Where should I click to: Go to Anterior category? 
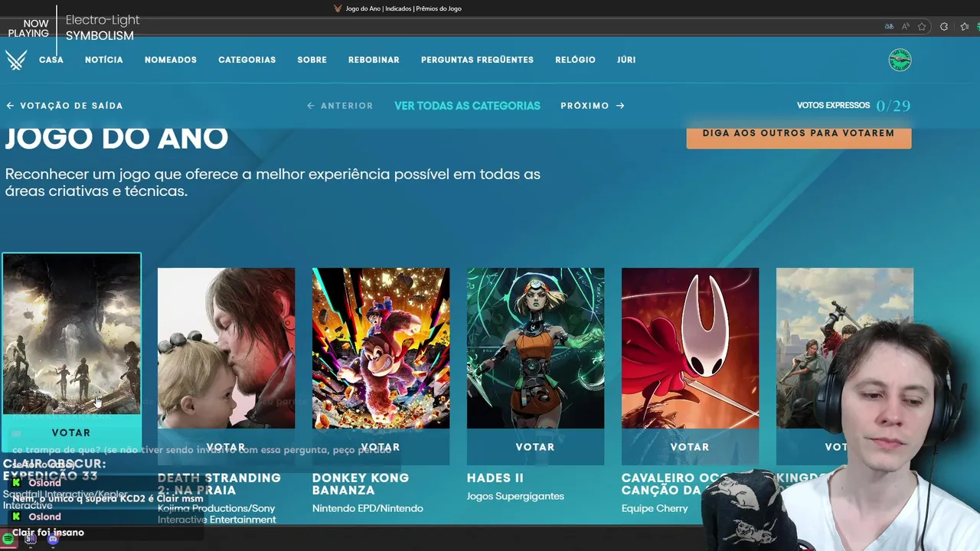tap(340, 106)
